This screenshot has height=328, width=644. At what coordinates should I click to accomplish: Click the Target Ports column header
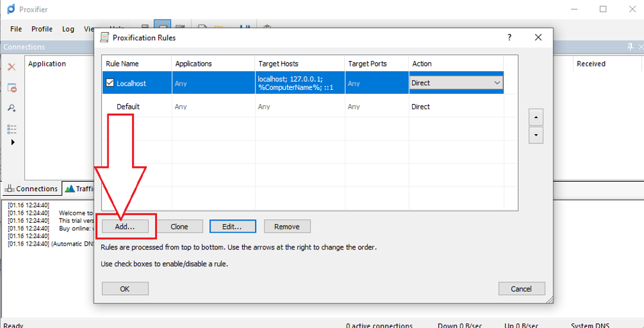click(376, 64)
